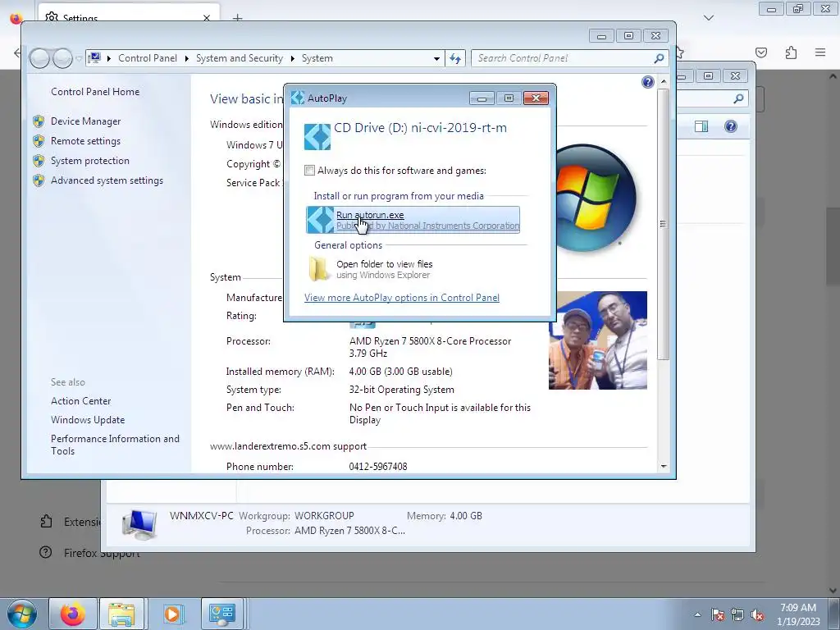Click the search magnifier in Explorer window behind
840x630 pixels.
[738, 98]
